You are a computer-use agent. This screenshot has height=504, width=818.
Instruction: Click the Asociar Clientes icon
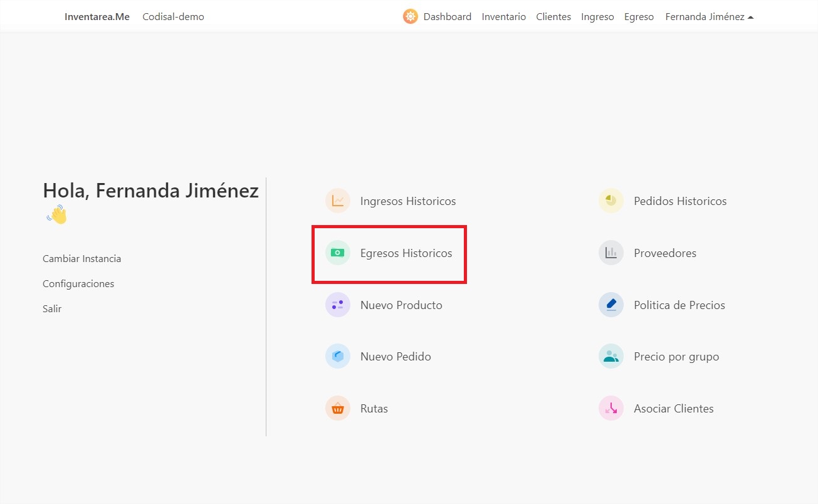(x=611, y=408)
